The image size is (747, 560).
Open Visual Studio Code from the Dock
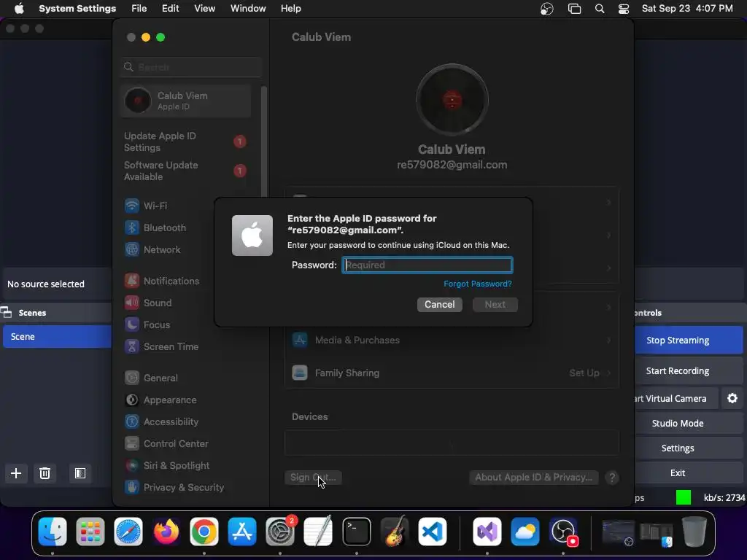(x=432, y=532)
